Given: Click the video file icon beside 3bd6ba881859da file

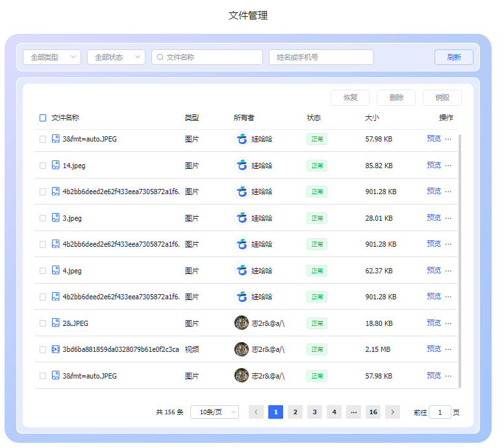Looking at the screenshot, I should pyautogui.click(x=56, y=349).
